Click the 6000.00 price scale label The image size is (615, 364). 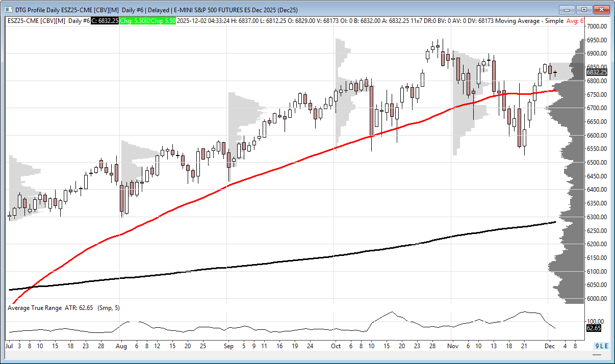point(596,299)
